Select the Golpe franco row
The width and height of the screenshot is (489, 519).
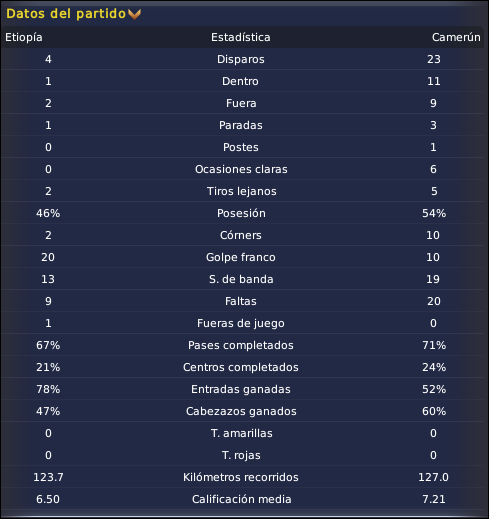point(242,257)
